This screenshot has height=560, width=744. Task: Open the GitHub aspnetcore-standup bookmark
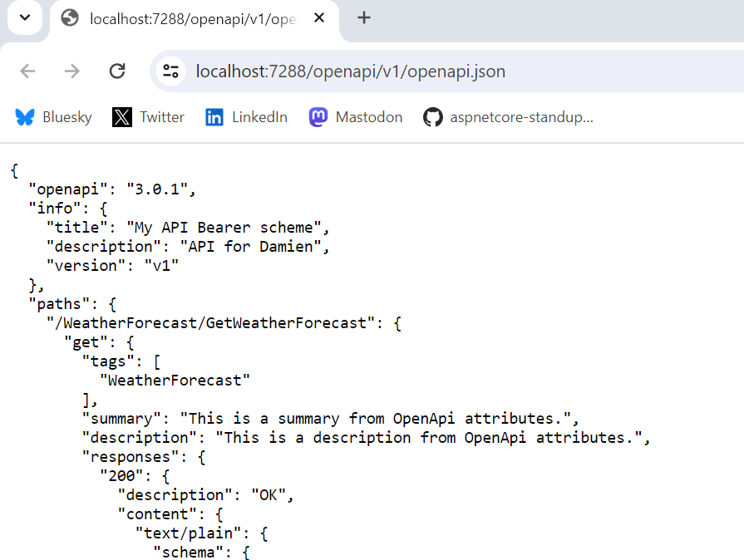(x=509, y=117)
